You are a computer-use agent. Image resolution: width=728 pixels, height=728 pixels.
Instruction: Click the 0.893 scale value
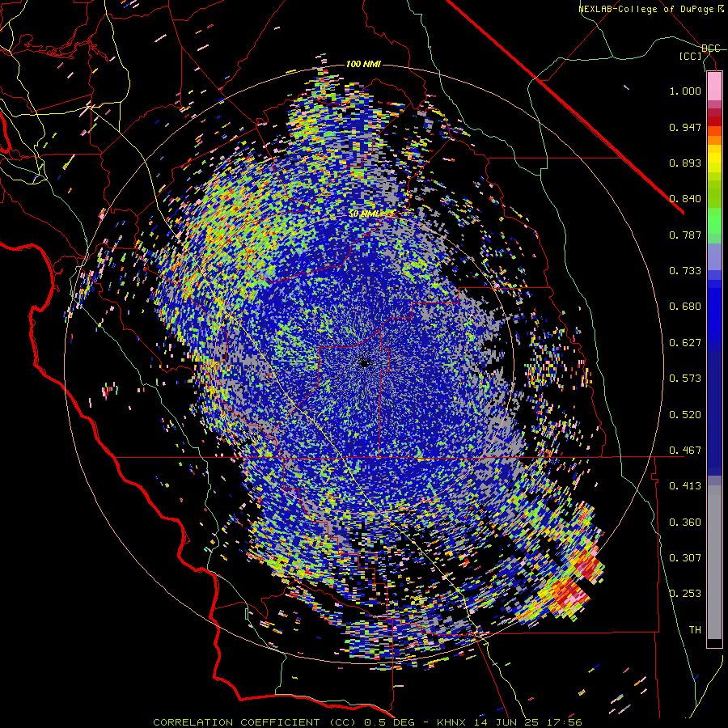click(685, 163)
